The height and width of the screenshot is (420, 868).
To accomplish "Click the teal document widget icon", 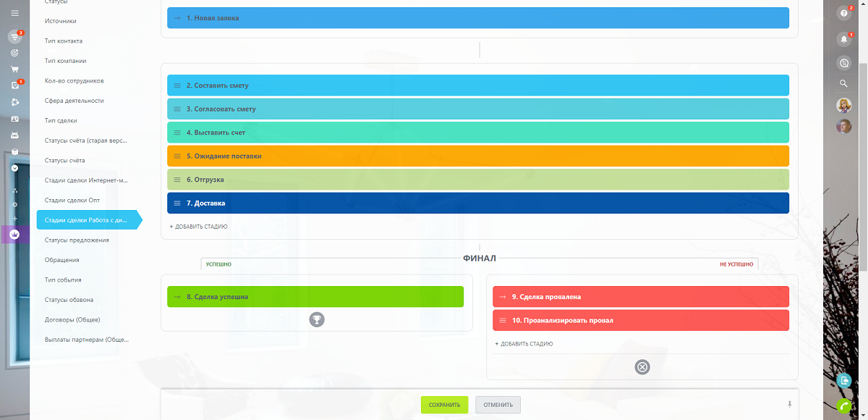I will 844,380.
